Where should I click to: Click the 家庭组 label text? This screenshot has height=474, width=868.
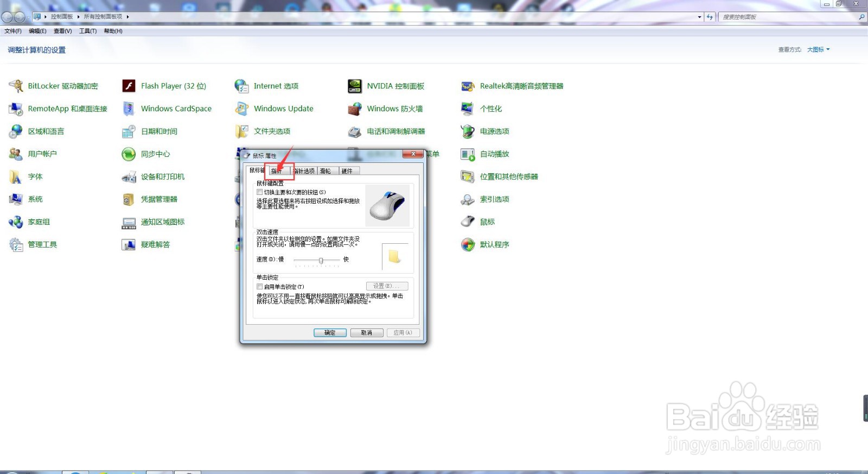[x=39, y=222]
